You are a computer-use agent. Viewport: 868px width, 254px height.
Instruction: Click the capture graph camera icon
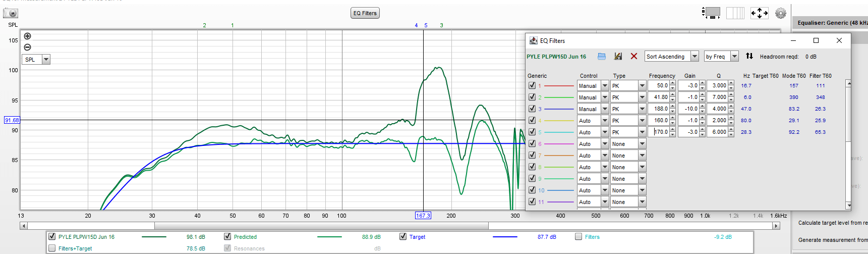[11, 13]
